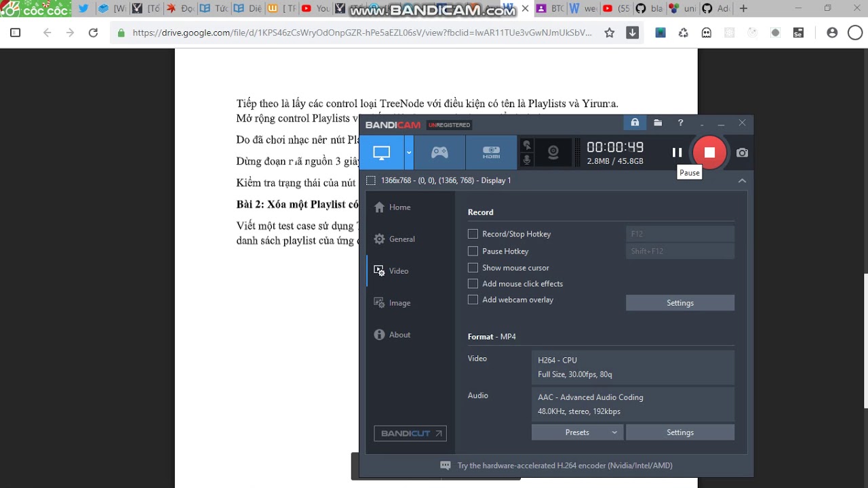Collapse Bandicam panel with the chevron
Viewport: 868px width, 488px height.
click(742, 180)
